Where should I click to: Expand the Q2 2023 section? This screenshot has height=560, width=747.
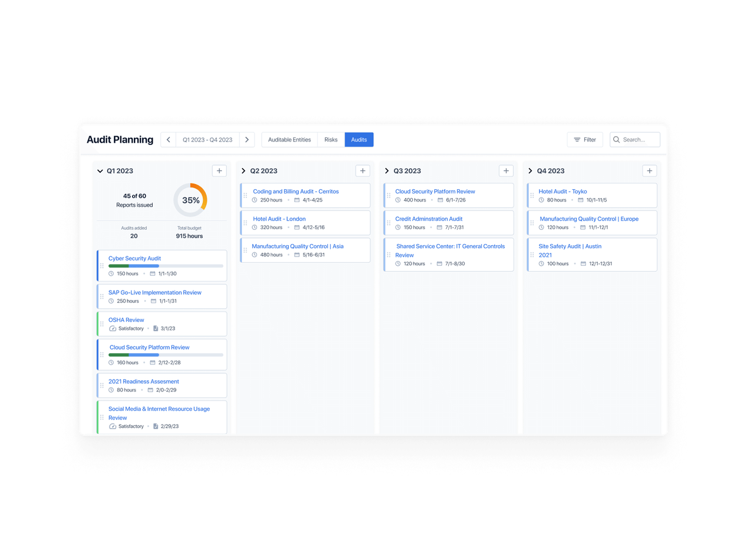pyautogui.click(x=243, y=171)
